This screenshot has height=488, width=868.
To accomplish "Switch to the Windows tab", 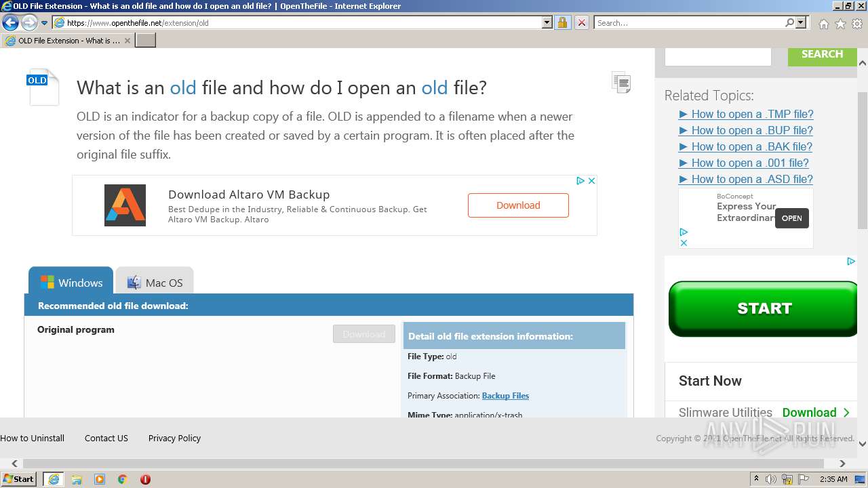I will pyautogui.click(x=71, y=281).
